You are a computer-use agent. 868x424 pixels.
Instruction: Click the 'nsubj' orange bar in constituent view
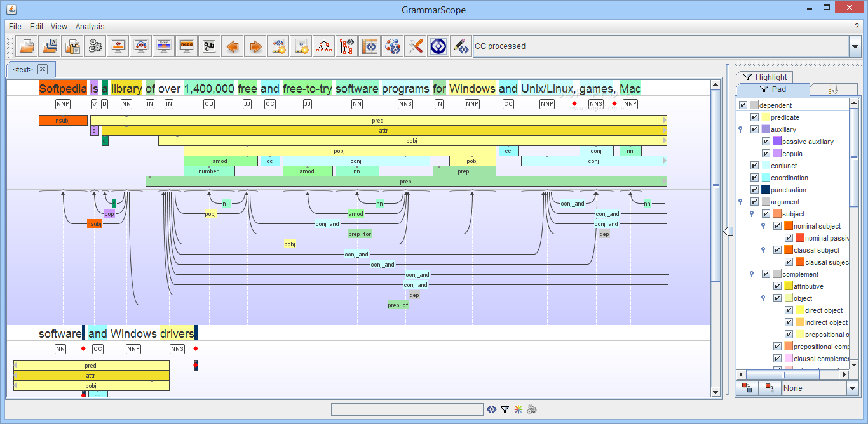[x=63, y=120]
